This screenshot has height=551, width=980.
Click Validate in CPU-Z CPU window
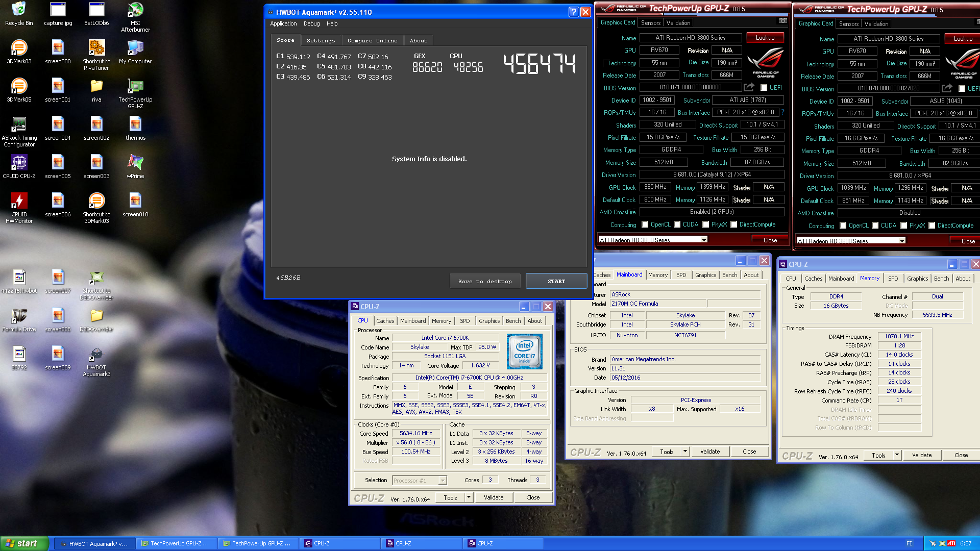494,497
